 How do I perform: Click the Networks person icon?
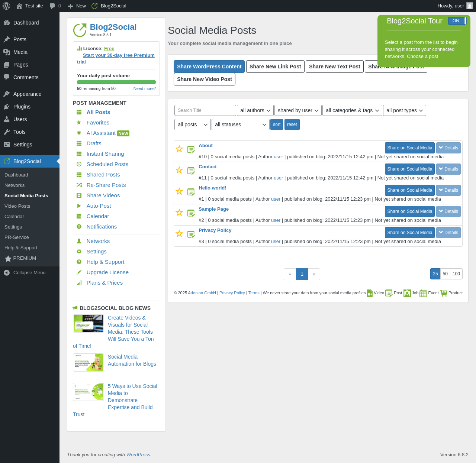tap(79, 241)
